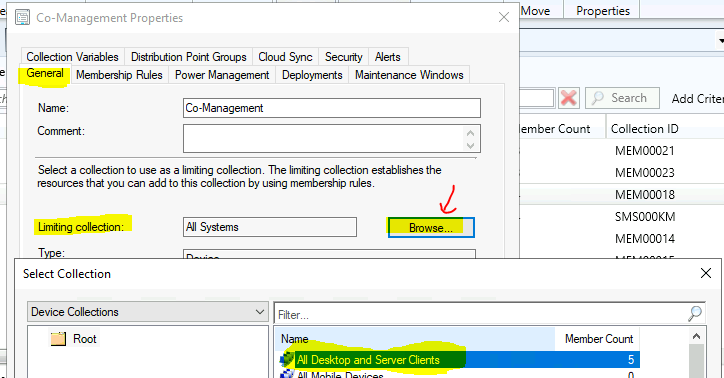Open the Security tab

point(344,57)
